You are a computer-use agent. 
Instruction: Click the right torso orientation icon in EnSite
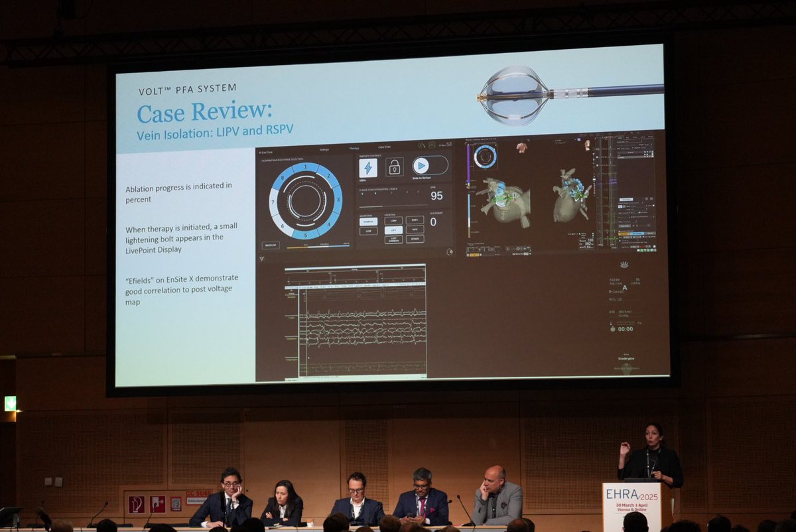[588, 145]
